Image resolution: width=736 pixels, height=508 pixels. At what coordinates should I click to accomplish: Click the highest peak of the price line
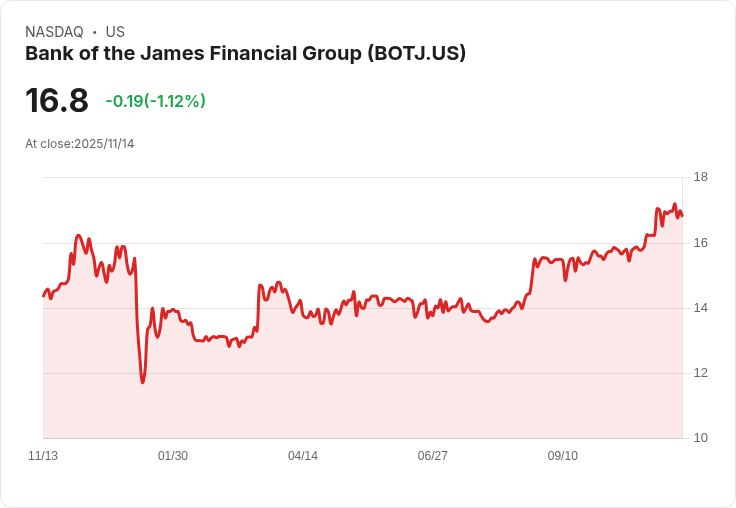pos(675,204)
